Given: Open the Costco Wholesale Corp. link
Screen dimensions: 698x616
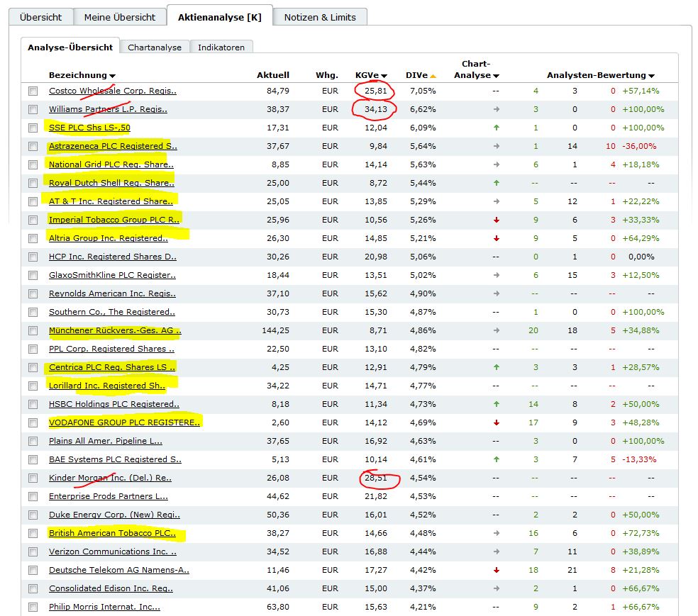Looking at the screenshot, I should tap(113, 91).
